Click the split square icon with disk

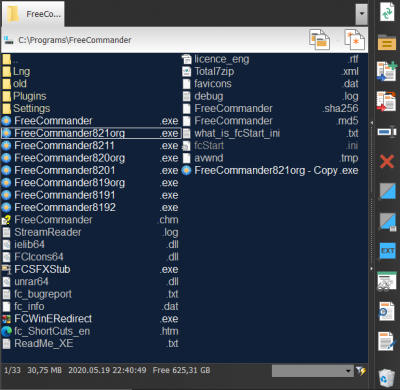coord(388,221)
